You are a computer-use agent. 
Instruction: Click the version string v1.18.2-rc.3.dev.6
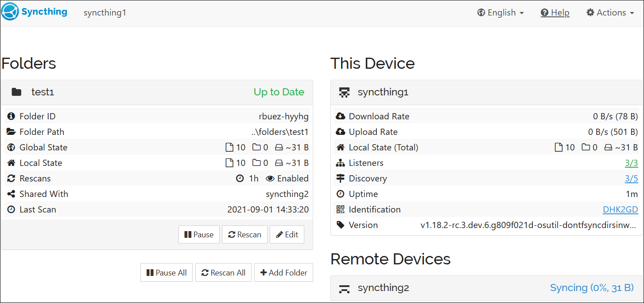pos(529,225)
